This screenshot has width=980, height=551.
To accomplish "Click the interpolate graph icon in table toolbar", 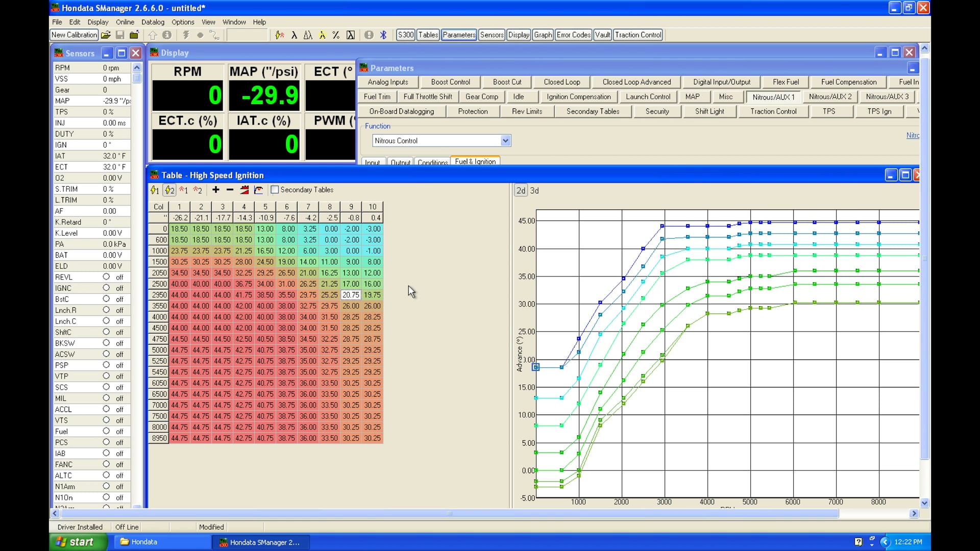I will point(259,190).
